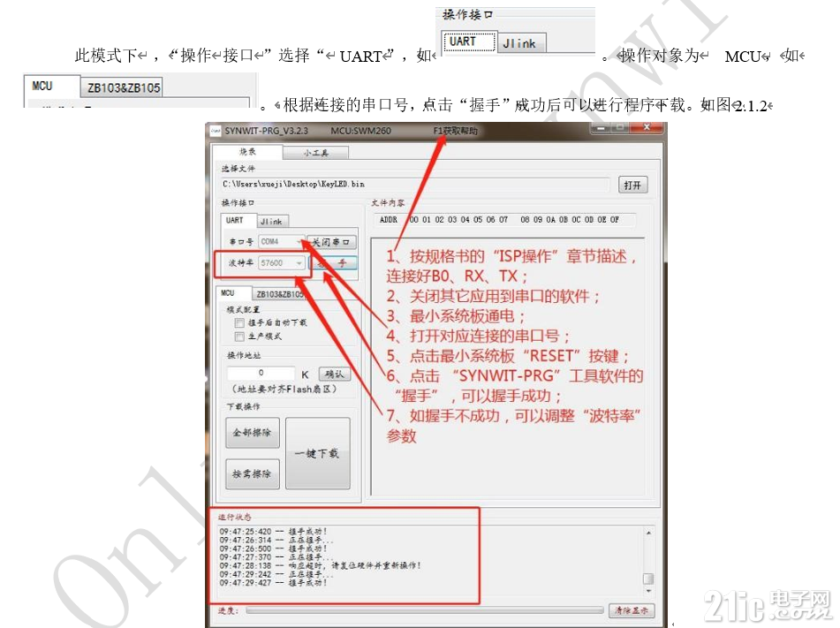
Task: Minimize the SYNWIT-PRG window
Action: click(601, 128)
